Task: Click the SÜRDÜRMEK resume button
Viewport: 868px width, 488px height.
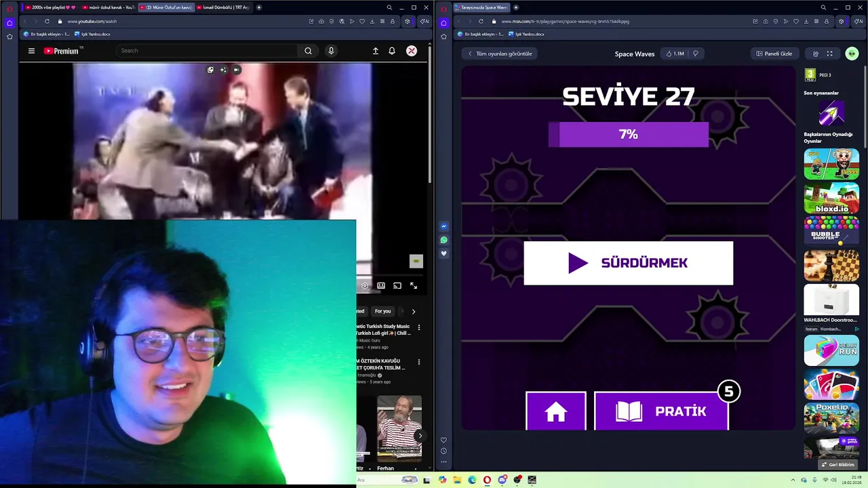Action: [x=629, y=263]
